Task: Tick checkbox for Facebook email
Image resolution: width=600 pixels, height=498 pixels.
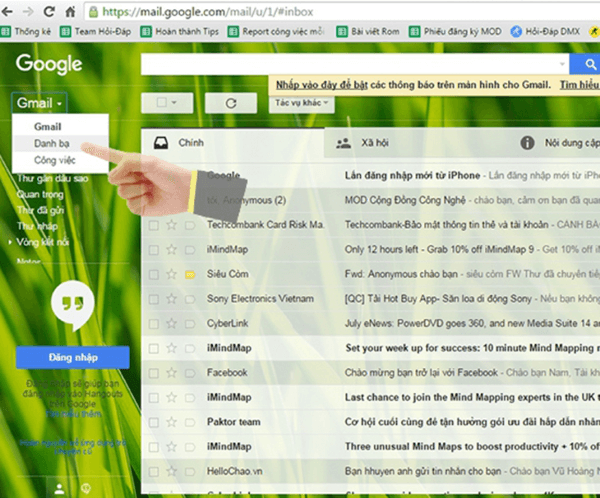Action: pyautogui.click(x=154, y=373)
